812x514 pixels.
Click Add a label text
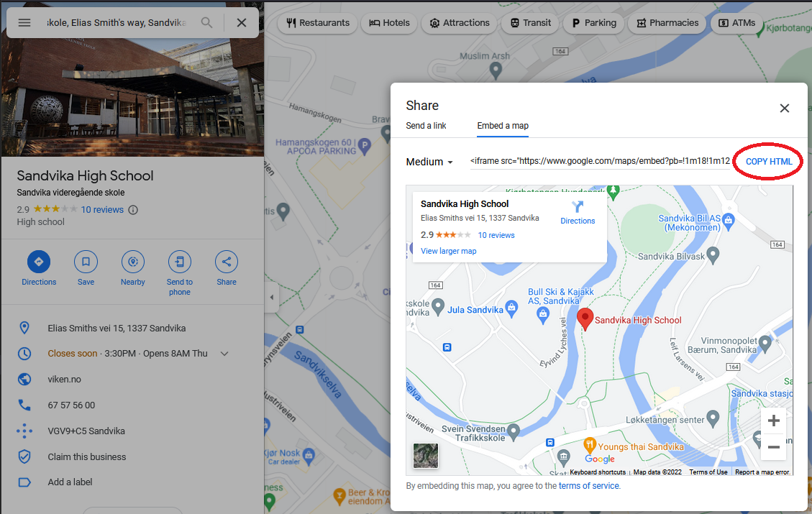pyautogui.click(x=70, y=482)
